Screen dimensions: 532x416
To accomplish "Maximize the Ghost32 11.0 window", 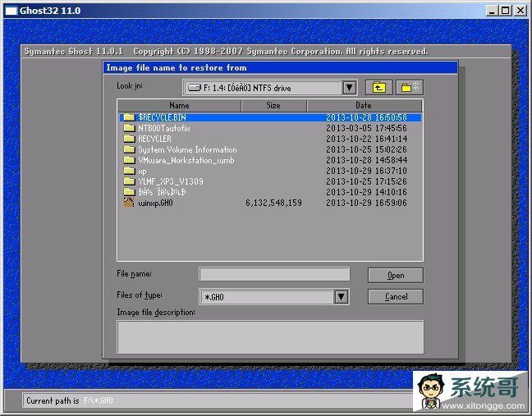I will (505, 11).
